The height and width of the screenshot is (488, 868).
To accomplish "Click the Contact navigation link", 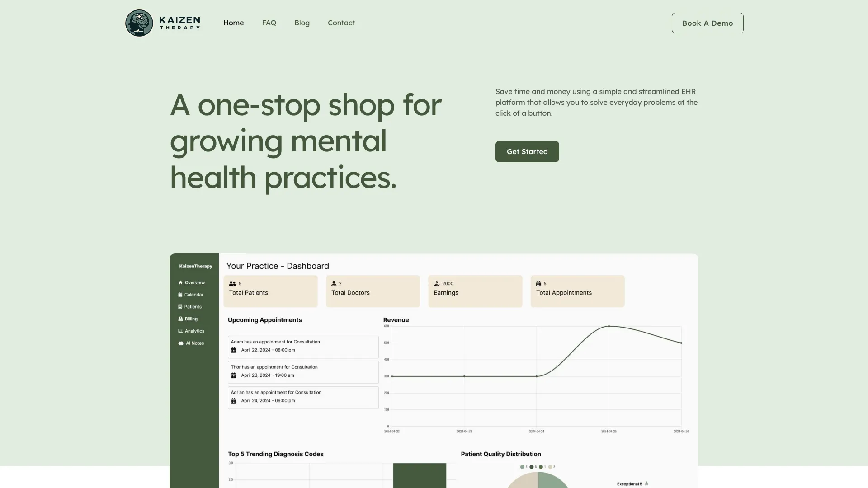I will pos(341,23).
